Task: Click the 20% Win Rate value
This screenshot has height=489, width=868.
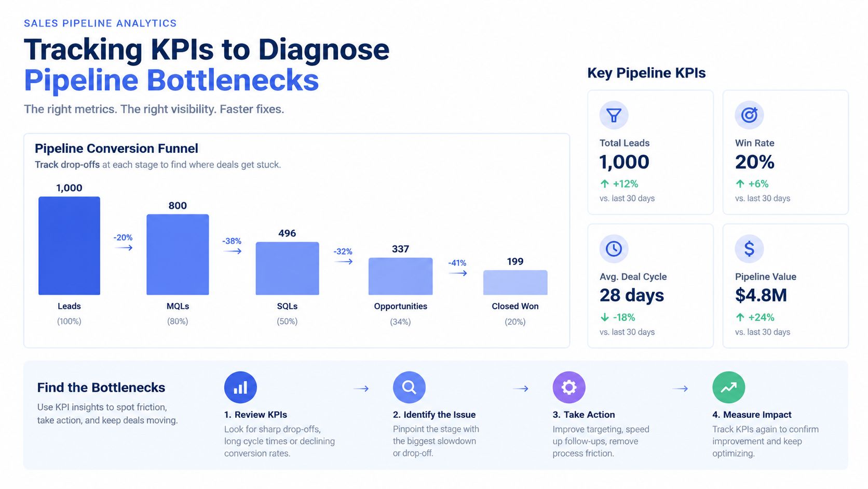Action: (x=755, y=162)
